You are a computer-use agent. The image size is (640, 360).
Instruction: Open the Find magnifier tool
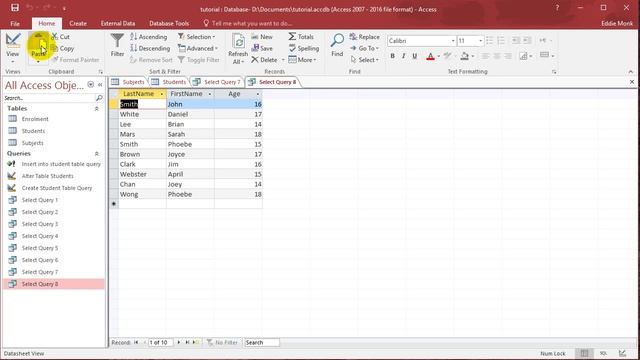[337, 45]
